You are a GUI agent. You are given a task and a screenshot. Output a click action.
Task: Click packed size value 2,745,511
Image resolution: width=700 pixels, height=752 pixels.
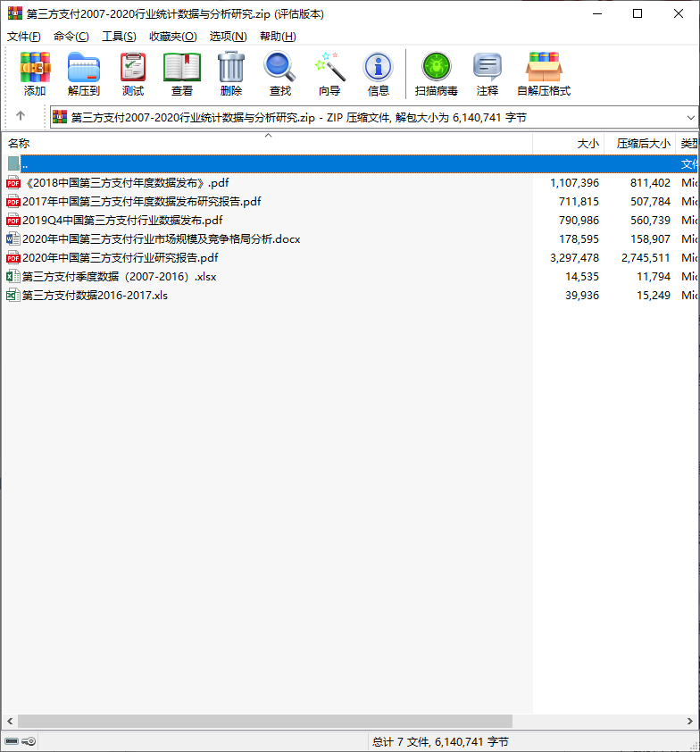point(646,257)
